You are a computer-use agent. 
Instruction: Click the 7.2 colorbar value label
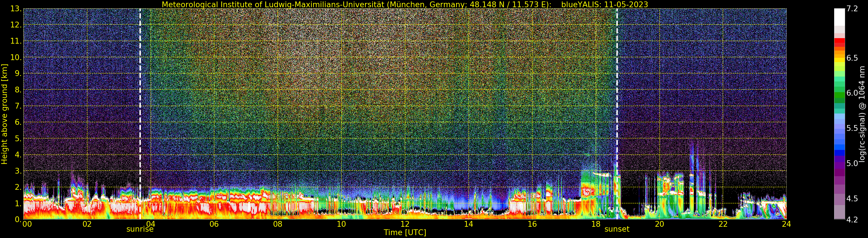click(852, 9)
